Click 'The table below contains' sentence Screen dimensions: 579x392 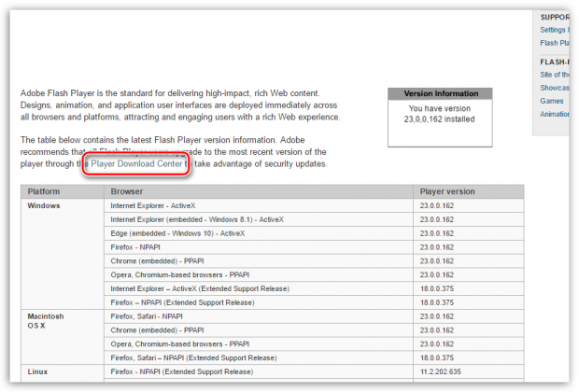(x=147, y=140)
